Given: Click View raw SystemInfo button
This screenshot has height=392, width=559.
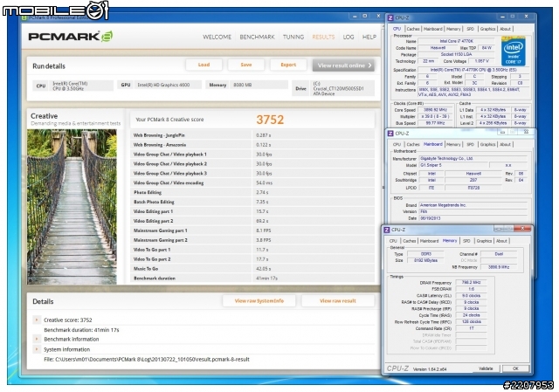Looking at the screenshot, I should (x=259, y=301).
